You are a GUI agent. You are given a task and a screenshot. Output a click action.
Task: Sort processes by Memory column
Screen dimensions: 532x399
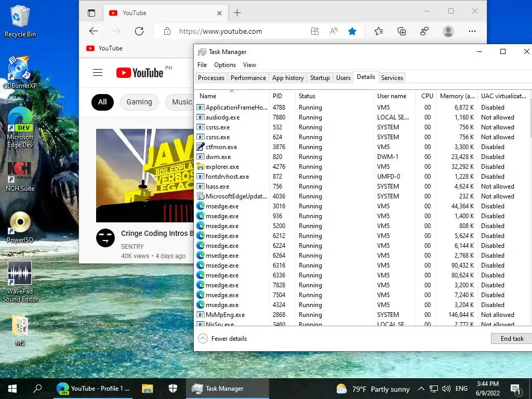click(x=457, y=96)
